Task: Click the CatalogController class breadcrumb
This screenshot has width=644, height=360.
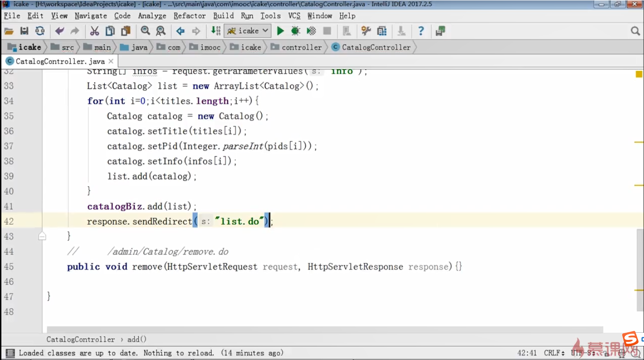Action: pos(371,47)
